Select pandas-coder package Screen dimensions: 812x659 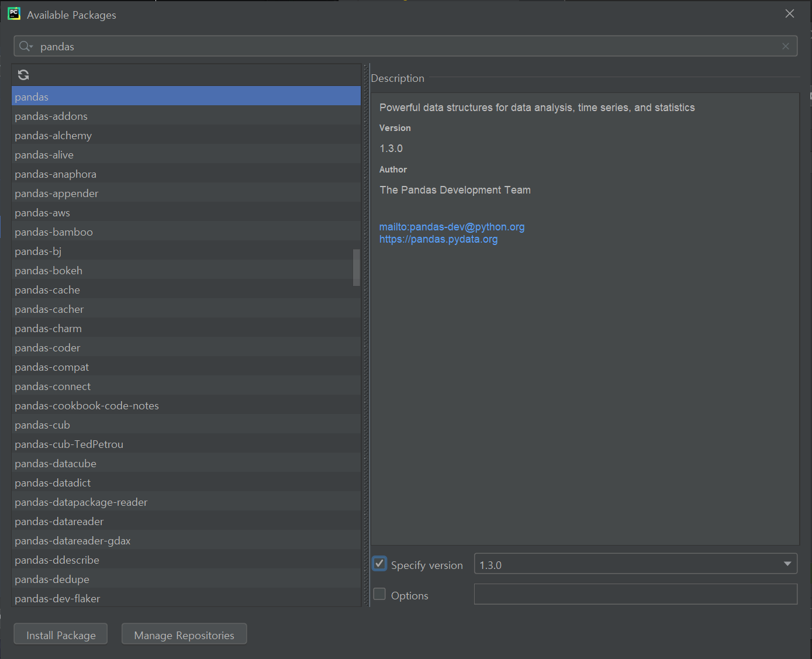[186, 347]
